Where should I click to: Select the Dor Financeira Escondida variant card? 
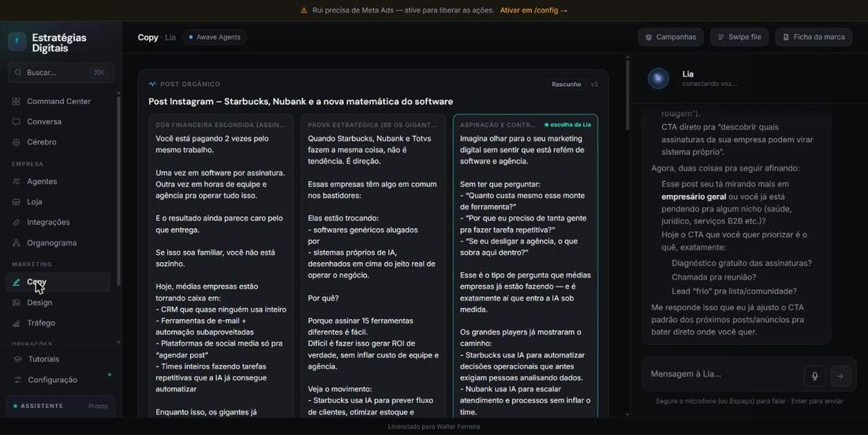[x=221, y=266]
